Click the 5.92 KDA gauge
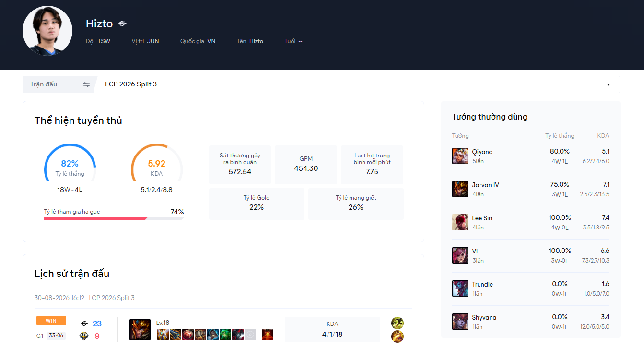Image resolution: width=644 pixels, height=348 pixels. coord(157,164)
